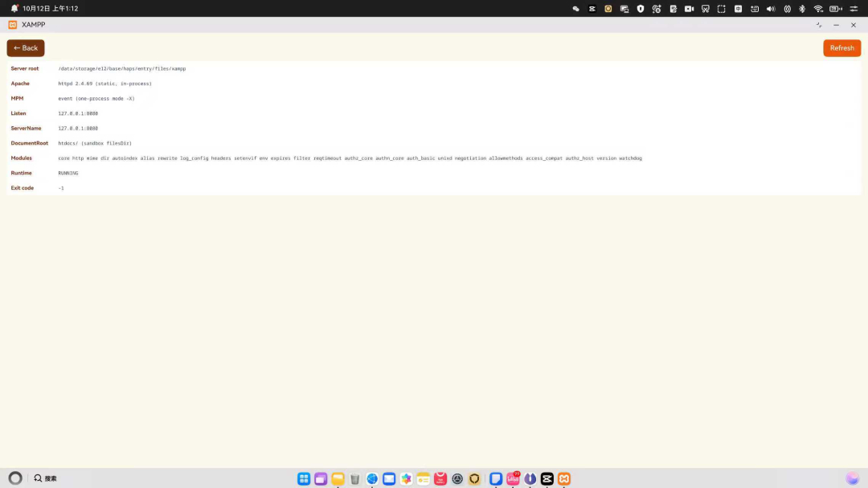The image size is (868, 488).
Task: Click the MPM value 'event (one-process mode -X)'
Action: coord(96,99)
